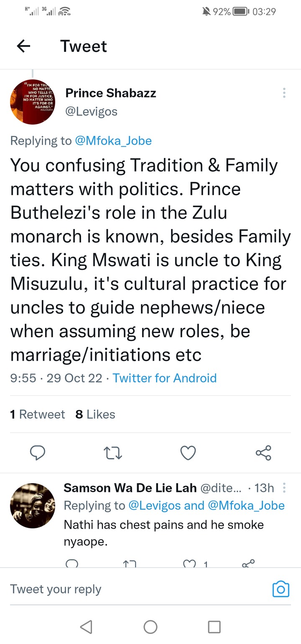
Task: Share the main tweet
Action: [263, 453]
